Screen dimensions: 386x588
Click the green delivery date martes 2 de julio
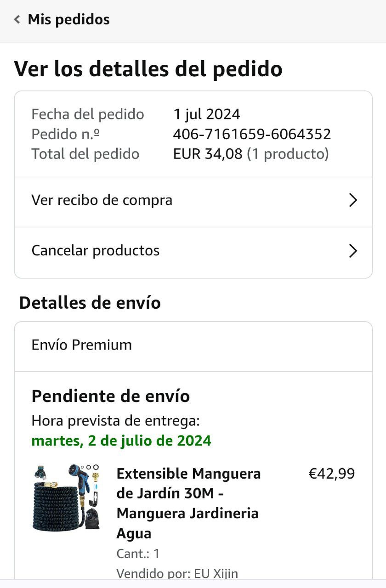[121, 441]
